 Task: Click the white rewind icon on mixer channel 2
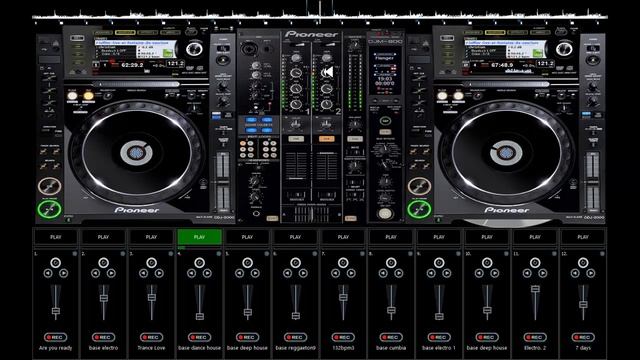point(327,72)
